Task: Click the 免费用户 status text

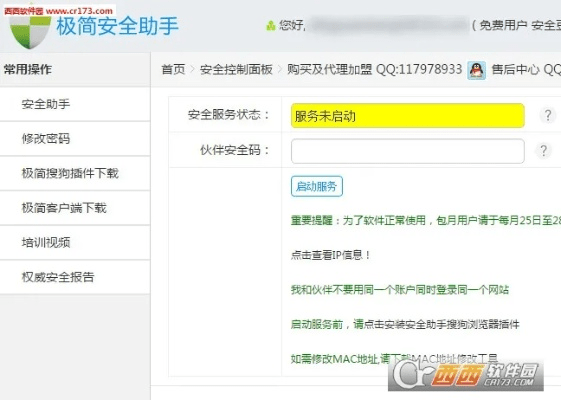Action: (503, 25)
